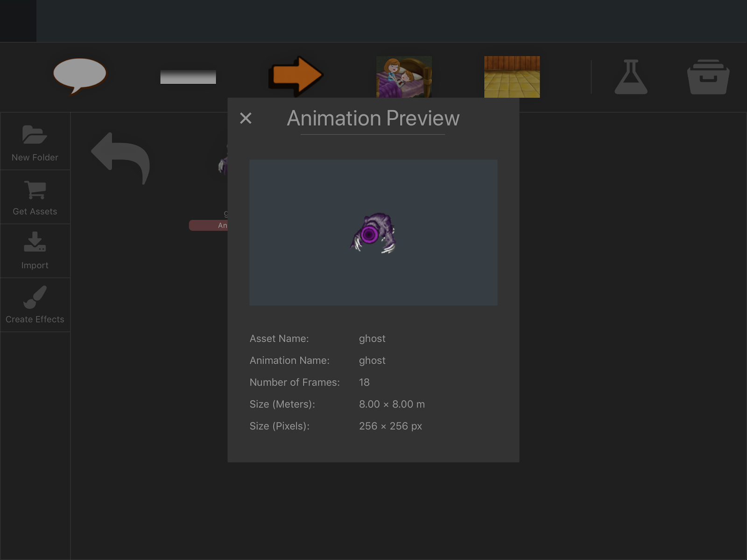Select the tiled floor background thumbnail
Viewport: 747px width, 560px height.
pos(511,76)
